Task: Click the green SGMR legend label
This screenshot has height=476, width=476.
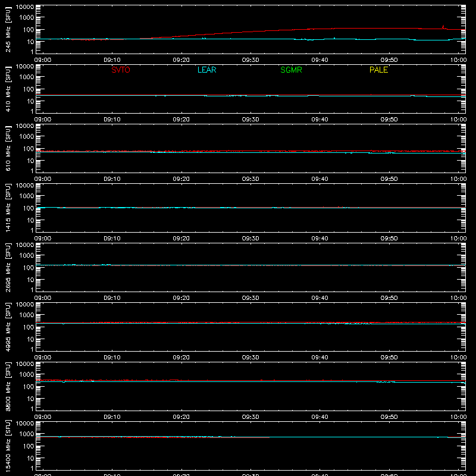Action: 291,70
